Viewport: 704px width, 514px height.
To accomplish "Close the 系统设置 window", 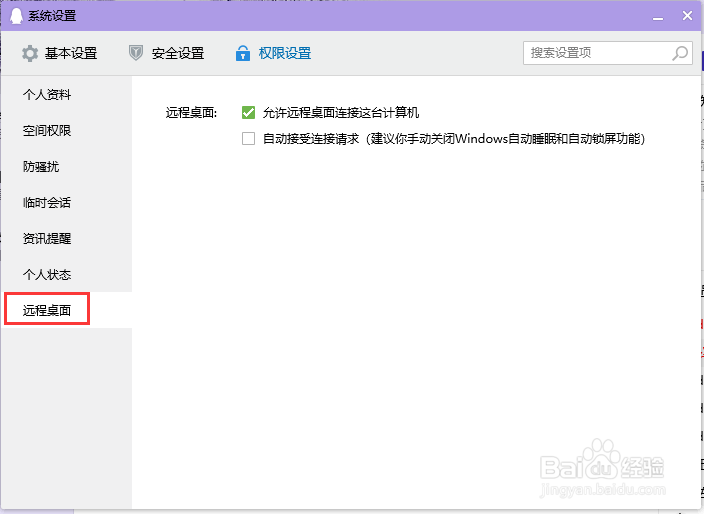I will pyautogui.click(x=687, y=16).
